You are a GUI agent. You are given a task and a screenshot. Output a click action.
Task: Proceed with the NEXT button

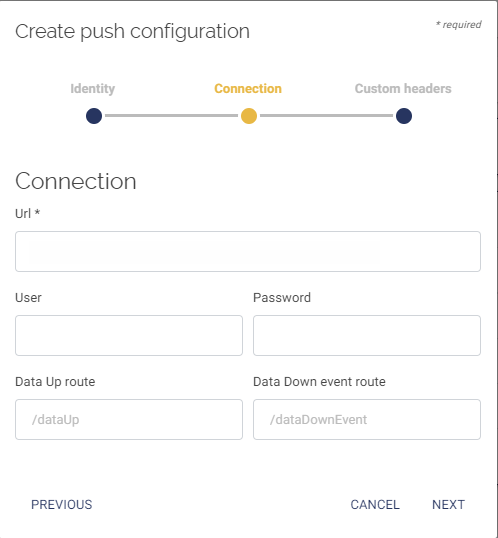tap(448, 505)
